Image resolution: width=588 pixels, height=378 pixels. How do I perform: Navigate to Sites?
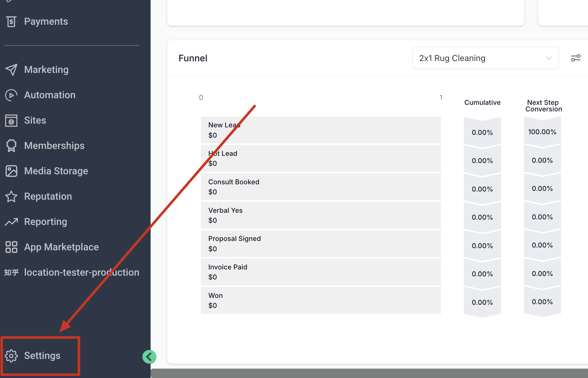(x=35, y=120)
